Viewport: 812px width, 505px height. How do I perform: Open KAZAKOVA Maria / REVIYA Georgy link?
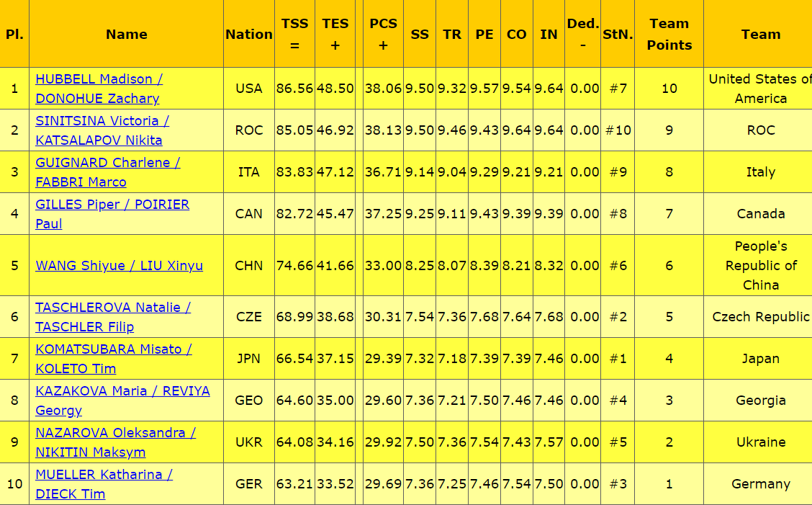coord(122,391)
